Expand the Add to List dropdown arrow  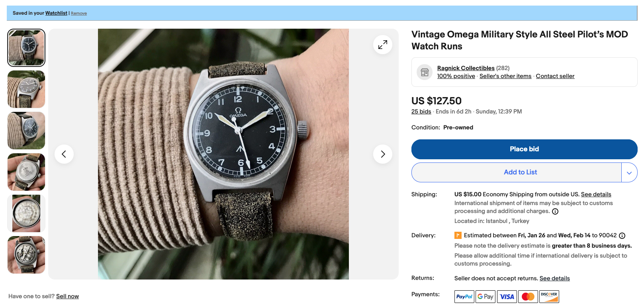[629, 172]
